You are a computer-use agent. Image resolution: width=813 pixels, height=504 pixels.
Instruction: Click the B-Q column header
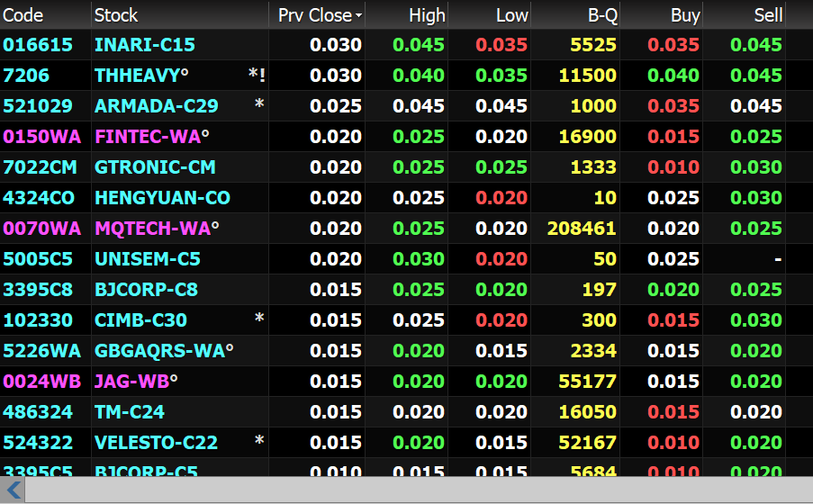601,15
